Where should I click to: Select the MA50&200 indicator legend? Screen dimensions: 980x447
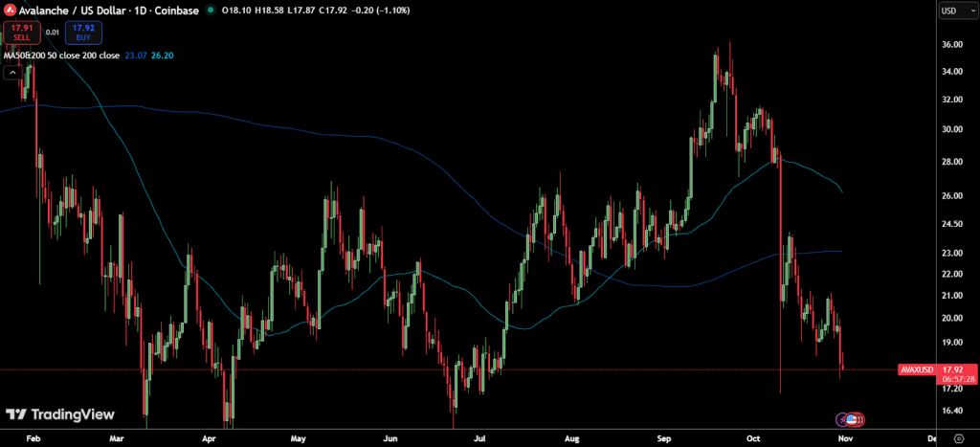pos(61,56)
